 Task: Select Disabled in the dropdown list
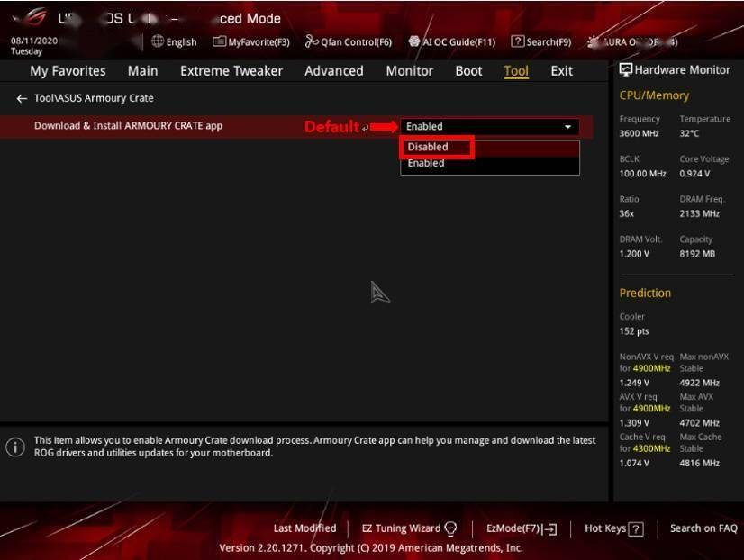click(x=490, y=147)
